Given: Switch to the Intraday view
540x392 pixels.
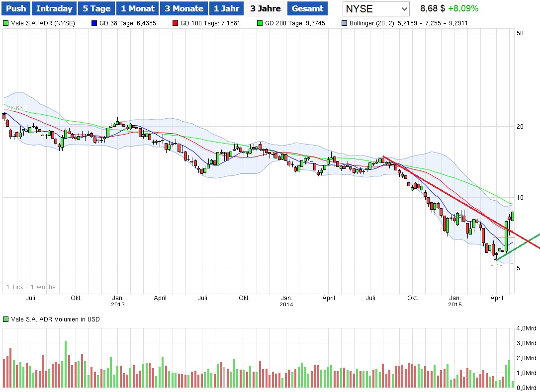Looking at the screenshot, I should coord(54,8).
